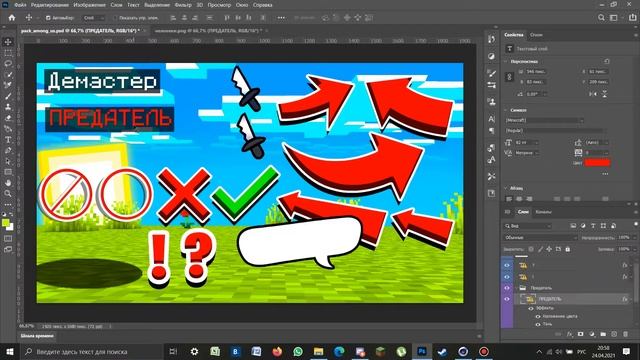The height and width of the screenshot is (360, 640).
Task: Select the Lasso tool
Action: [8, 63]
